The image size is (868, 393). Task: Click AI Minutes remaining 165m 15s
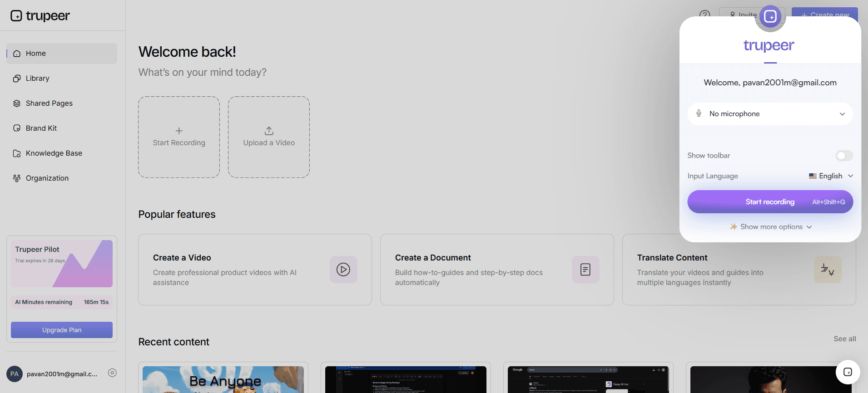pos(62,302)
